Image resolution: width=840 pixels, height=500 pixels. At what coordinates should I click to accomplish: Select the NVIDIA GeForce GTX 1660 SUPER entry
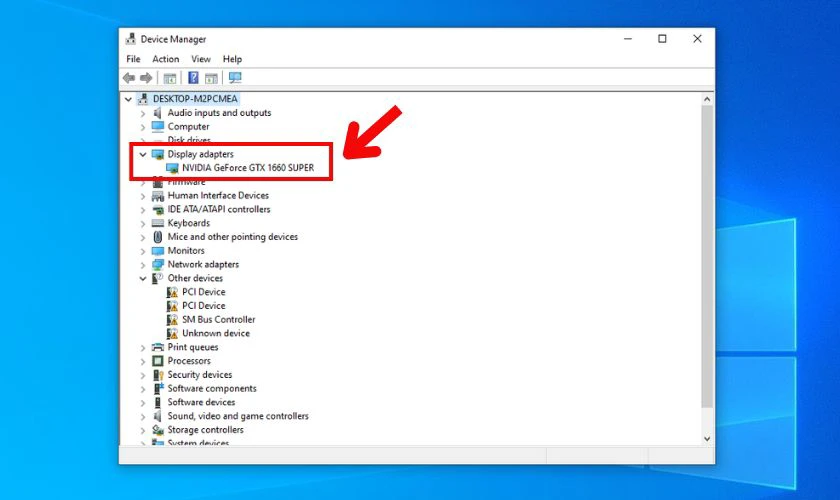tap(248, 168)
